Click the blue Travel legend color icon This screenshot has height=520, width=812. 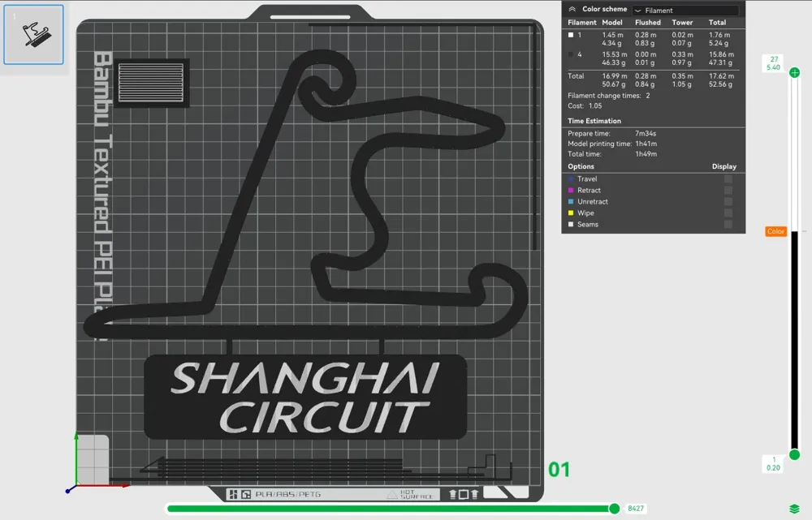point(568,178)
